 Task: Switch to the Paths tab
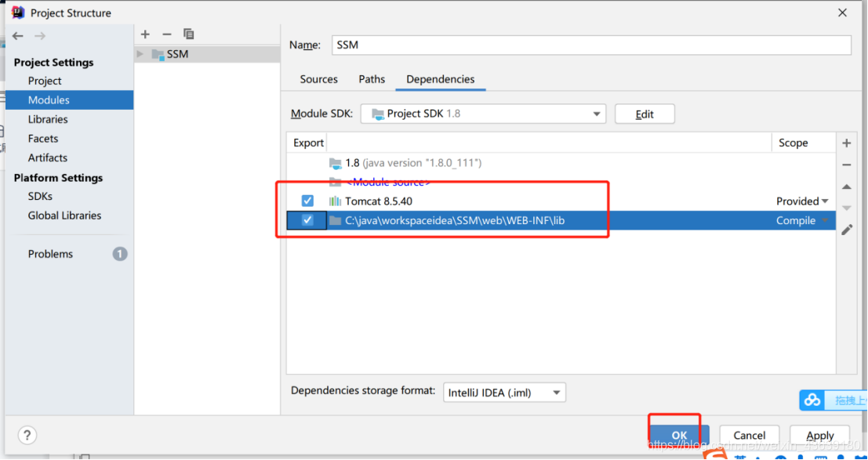372,79
